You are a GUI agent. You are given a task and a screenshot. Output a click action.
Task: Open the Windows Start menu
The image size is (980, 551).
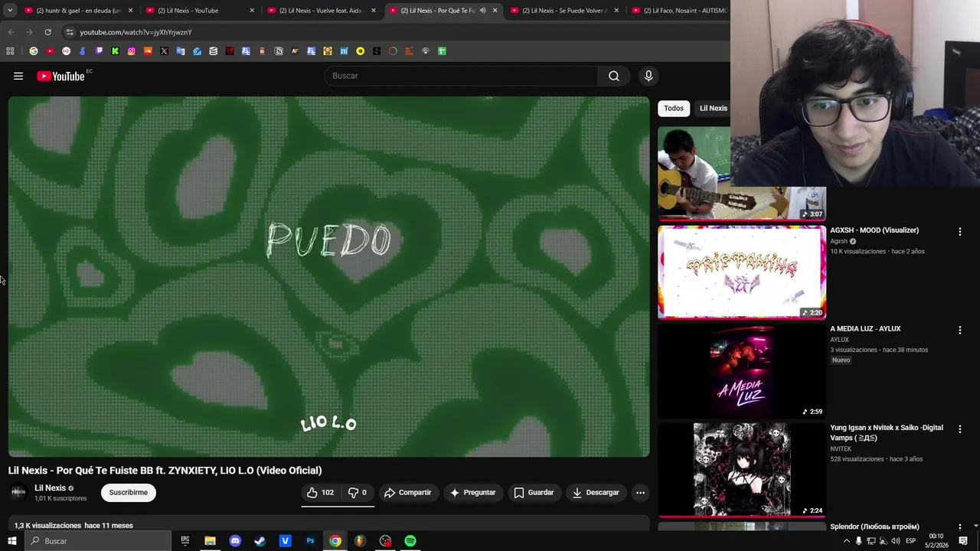click(x=11, y=541)
